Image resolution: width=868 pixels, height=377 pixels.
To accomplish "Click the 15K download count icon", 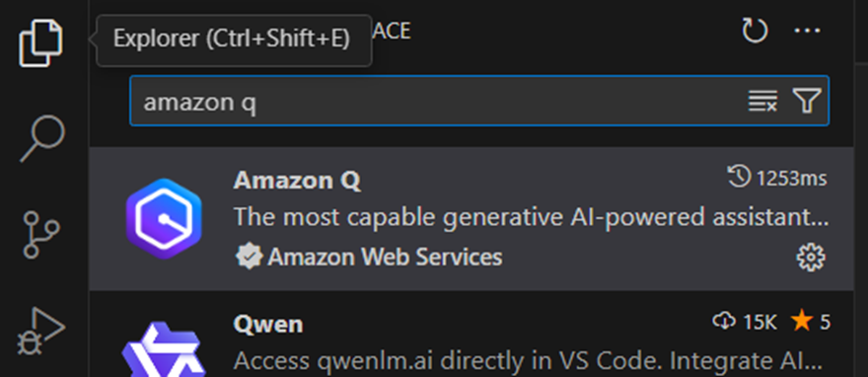I will coord(724,321).
